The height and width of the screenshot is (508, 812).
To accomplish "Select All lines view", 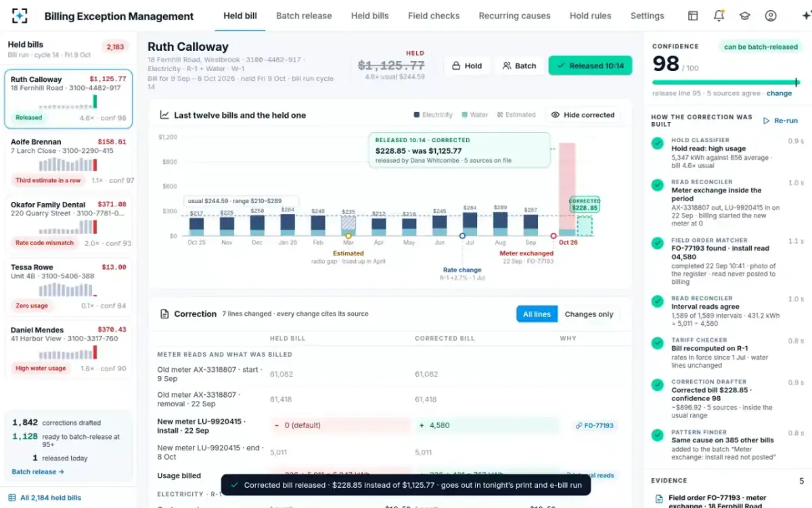I will (537, 314).
